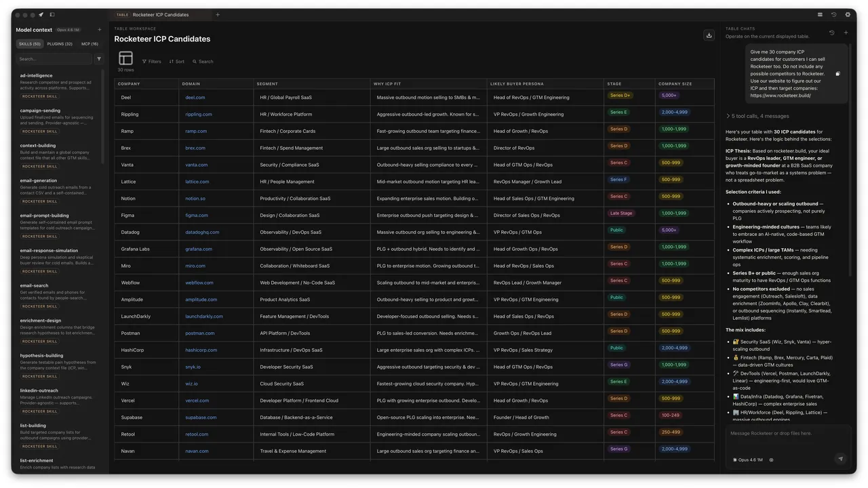Click the 100-249 company size tag for Supabase
The width and height of the screenshot is (868, 488).
[x=671, y=415]
